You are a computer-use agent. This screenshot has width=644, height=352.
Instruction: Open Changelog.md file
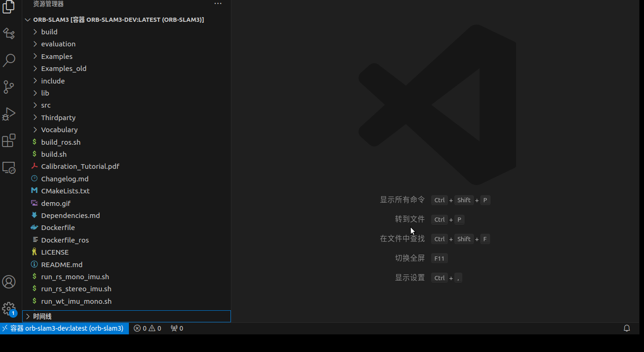(127, 179)
